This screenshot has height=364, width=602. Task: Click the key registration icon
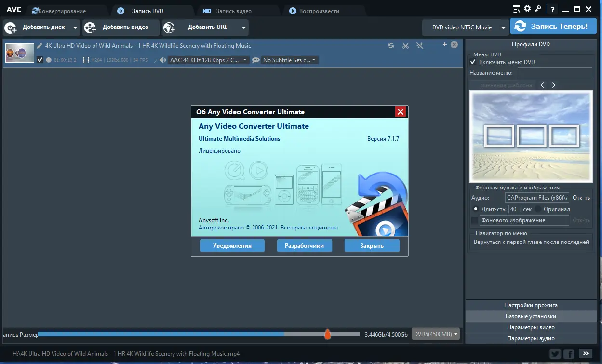(538, 9)
